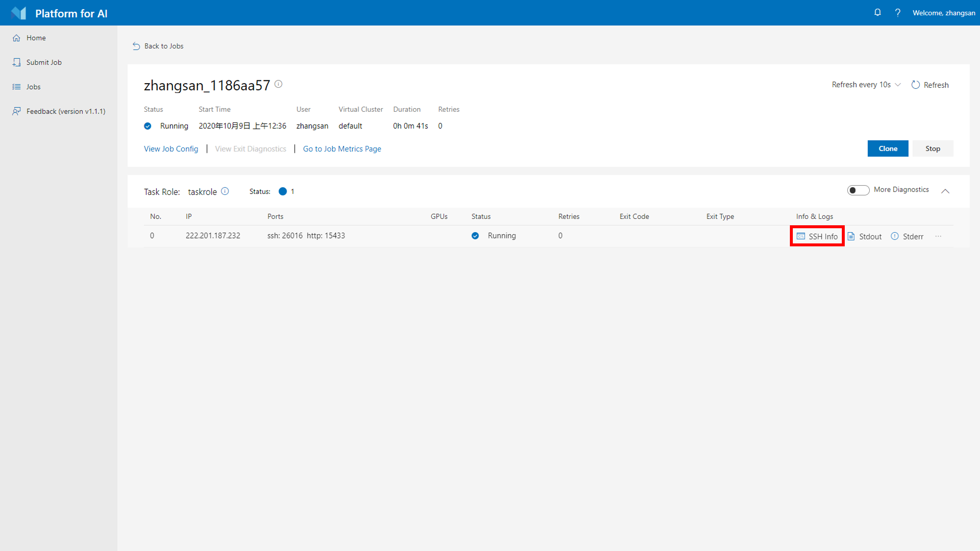Open Stdout log for task 0

click(x=865, y=237)
